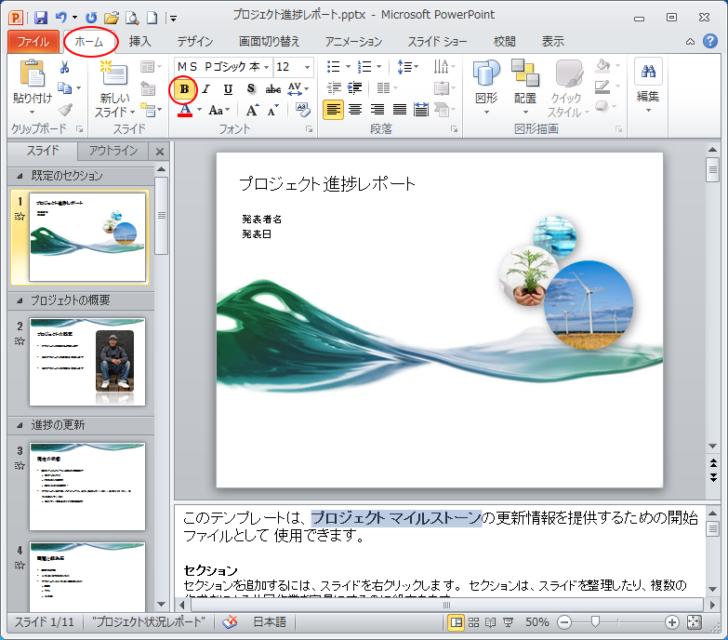Screen dimensions: 728x640
Task: Click Clear All Formatting icon
Action: 303,110
